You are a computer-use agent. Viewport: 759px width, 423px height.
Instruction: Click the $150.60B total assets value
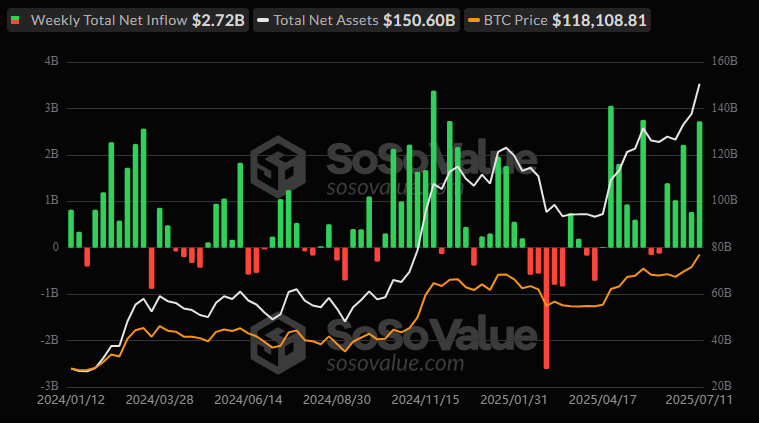(419, 20)
